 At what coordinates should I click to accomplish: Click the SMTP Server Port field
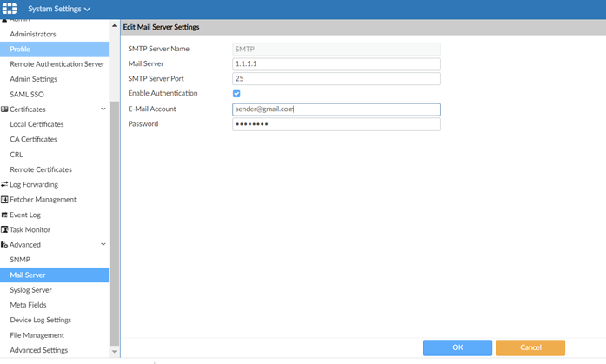pyautogui.click(x=336, y=79)
